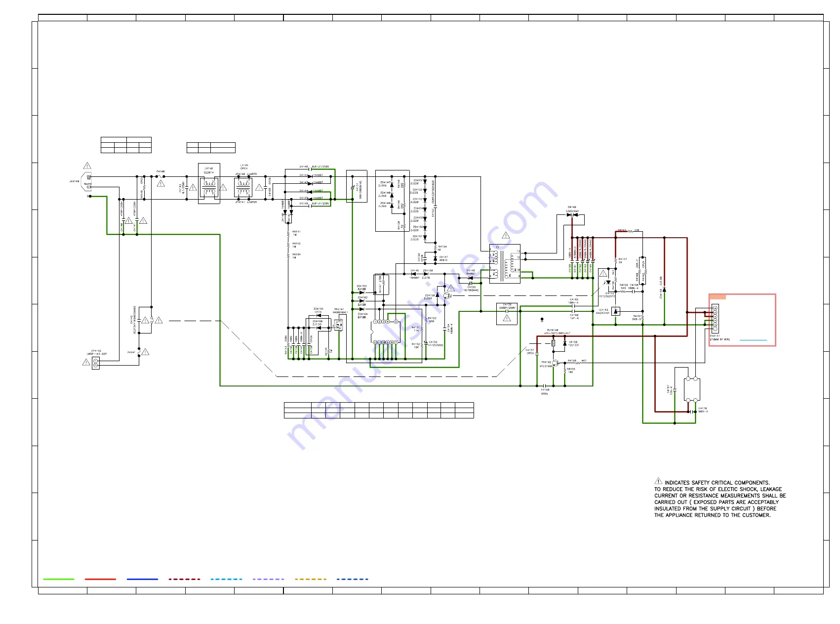The height and width of the screenshot is (624, 840).
Task: Select the yellow dashed legend line
Action: coord(310,579)
